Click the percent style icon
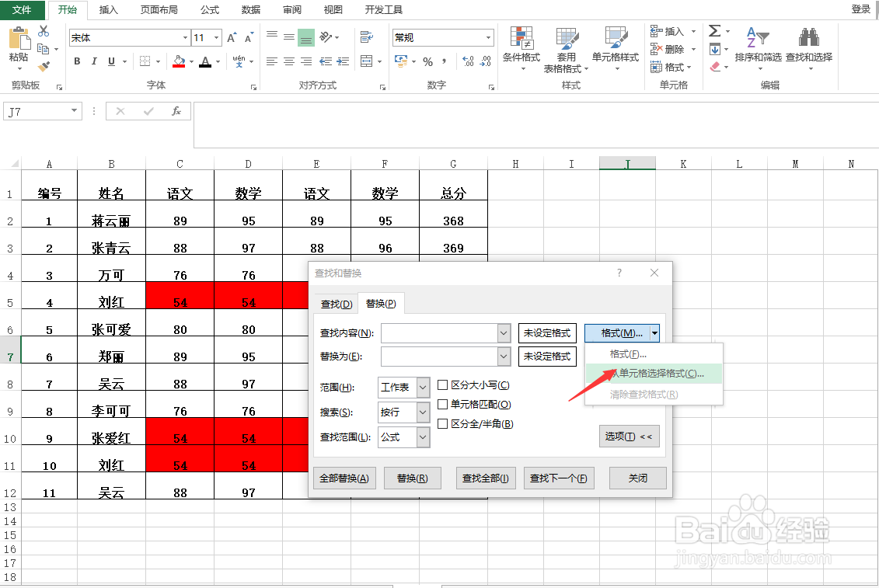This screenshot has height=588, width=879. point(427,61)
